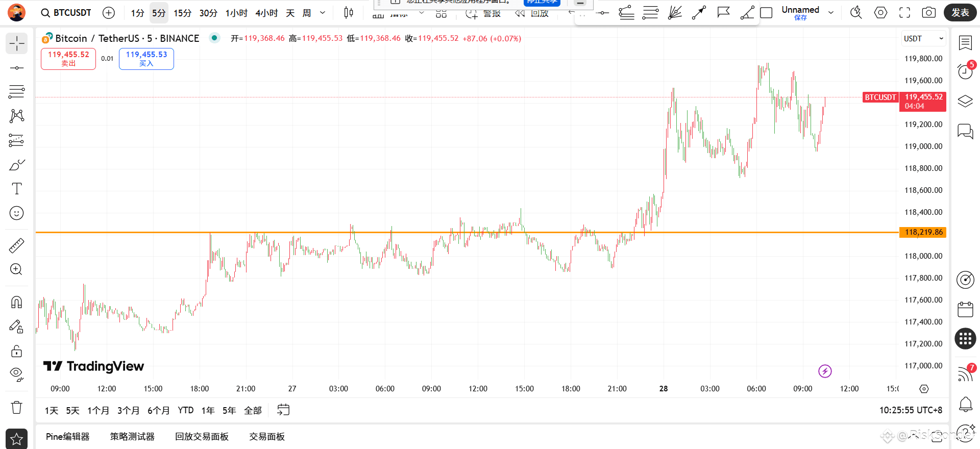Pick horizontal line from the floating drawing toolbar
The width and height of the screenshot is (980, 449).
pyautogui.click(x=602, y=13)
